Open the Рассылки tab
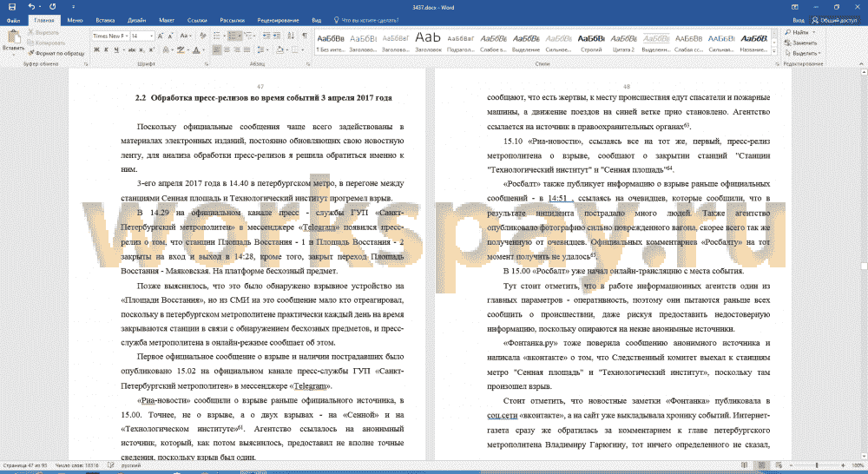The height and width of the screenshot is (474, 868). [x=232, y=21]
